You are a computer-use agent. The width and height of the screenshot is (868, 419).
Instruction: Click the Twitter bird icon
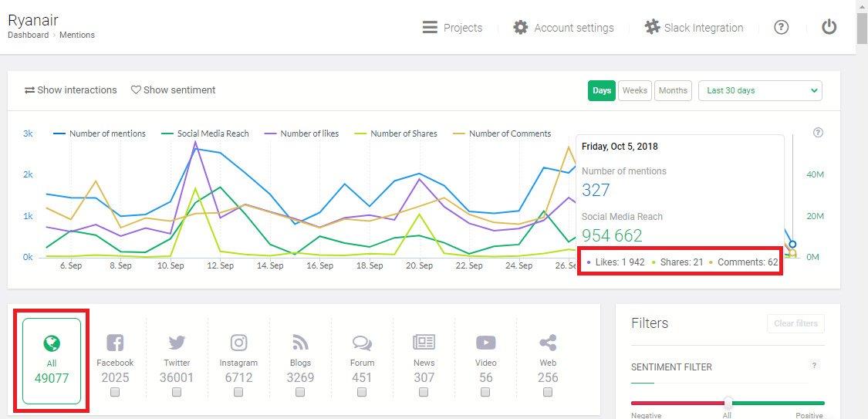177,343
